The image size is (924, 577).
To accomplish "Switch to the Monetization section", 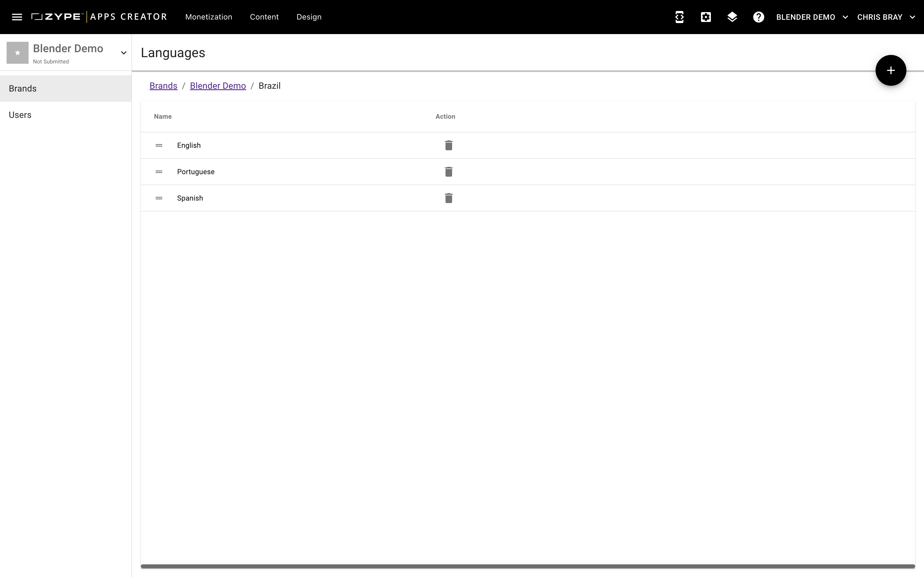I will (208, 17).
